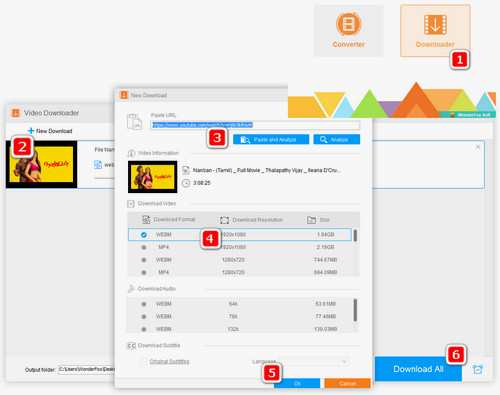Viewport: 500px width, 395px height.
Task: Click the Paste URL input field
Action: click(x=255, y=125)
